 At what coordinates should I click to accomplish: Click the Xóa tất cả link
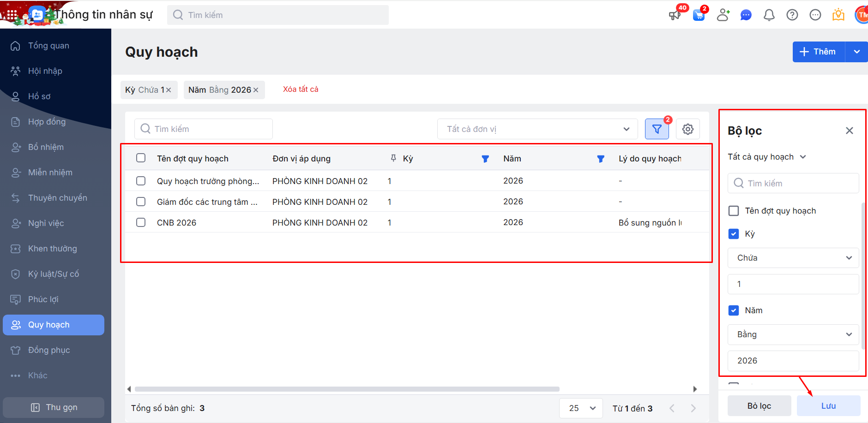tap(301, 89)
